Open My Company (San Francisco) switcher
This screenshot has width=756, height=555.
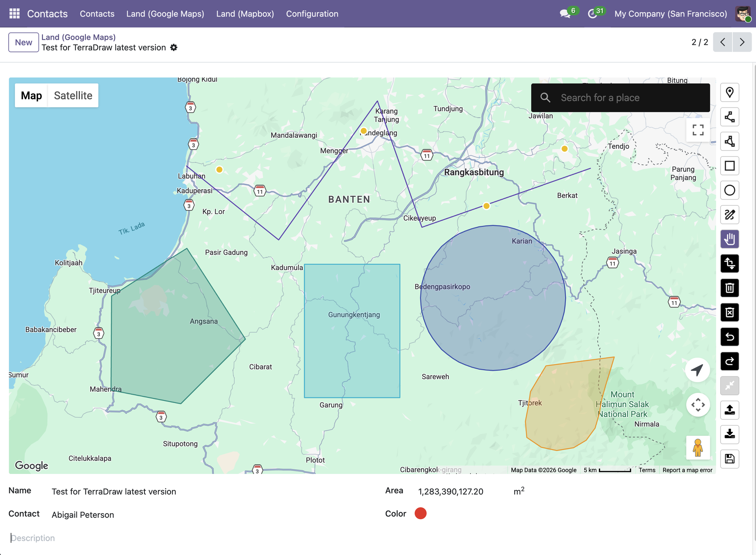671,14
